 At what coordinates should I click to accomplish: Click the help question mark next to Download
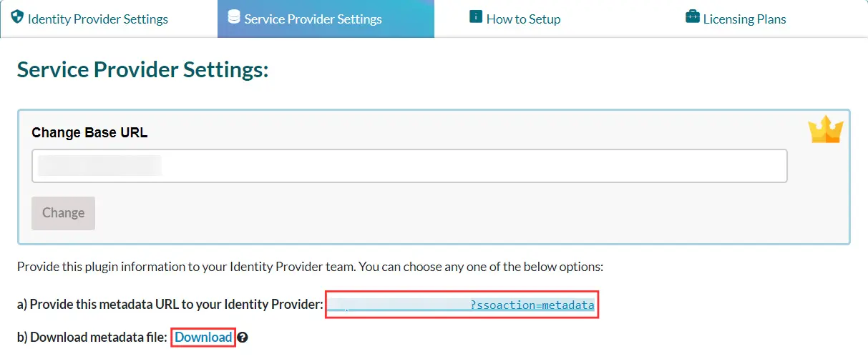(x=243, y=338)
